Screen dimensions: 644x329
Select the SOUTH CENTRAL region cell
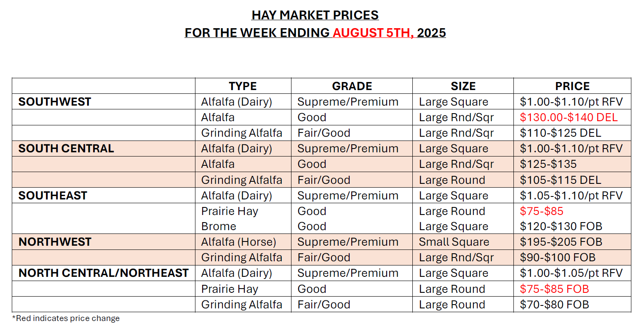(x=66, y=149)
